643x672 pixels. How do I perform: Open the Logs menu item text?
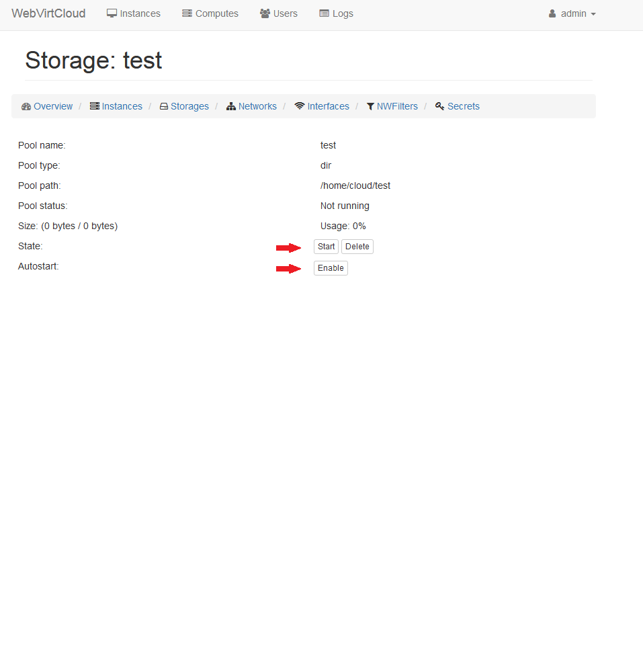(x=343, y=13)
